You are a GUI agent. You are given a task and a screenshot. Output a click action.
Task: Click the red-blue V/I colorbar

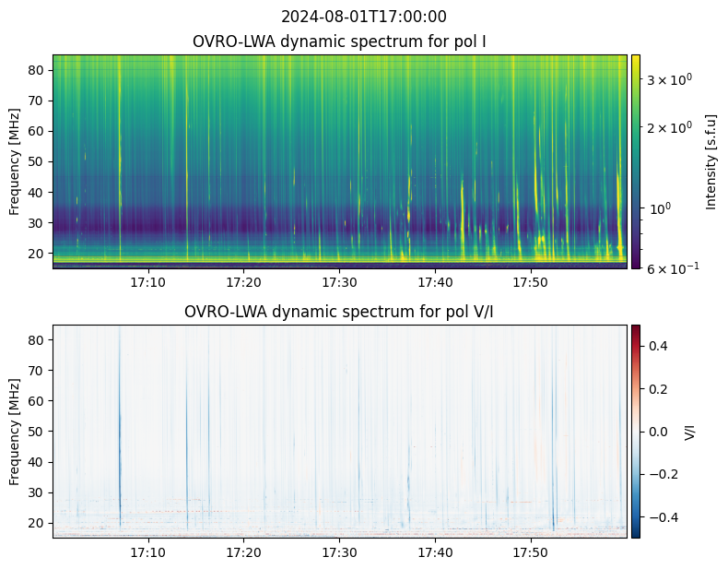pos(635,431)
